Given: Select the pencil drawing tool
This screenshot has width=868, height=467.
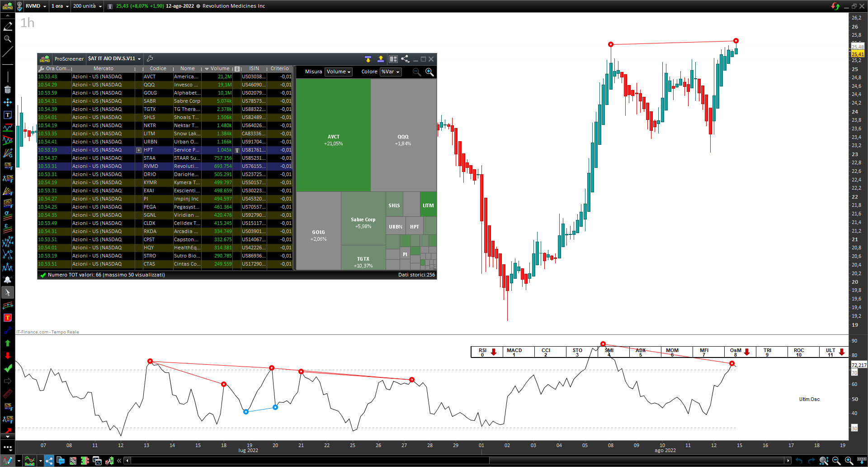Looking at the screenshot, I should coord(8,26).
